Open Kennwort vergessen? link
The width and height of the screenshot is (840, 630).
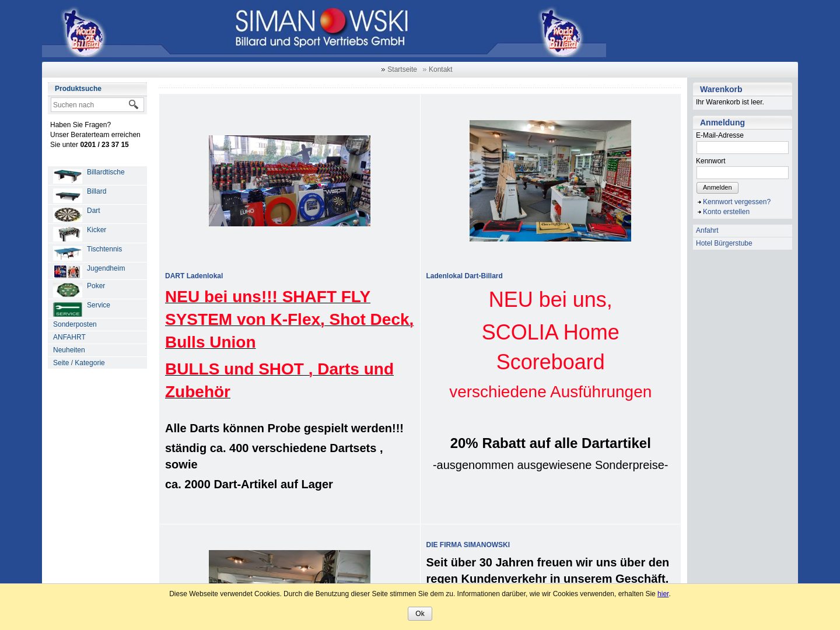point(736,202)
